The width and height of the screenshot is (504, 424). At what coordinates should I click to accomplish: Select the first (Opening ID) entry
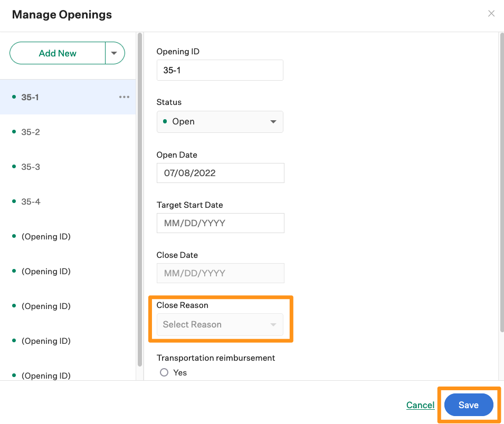coord(46,236)
